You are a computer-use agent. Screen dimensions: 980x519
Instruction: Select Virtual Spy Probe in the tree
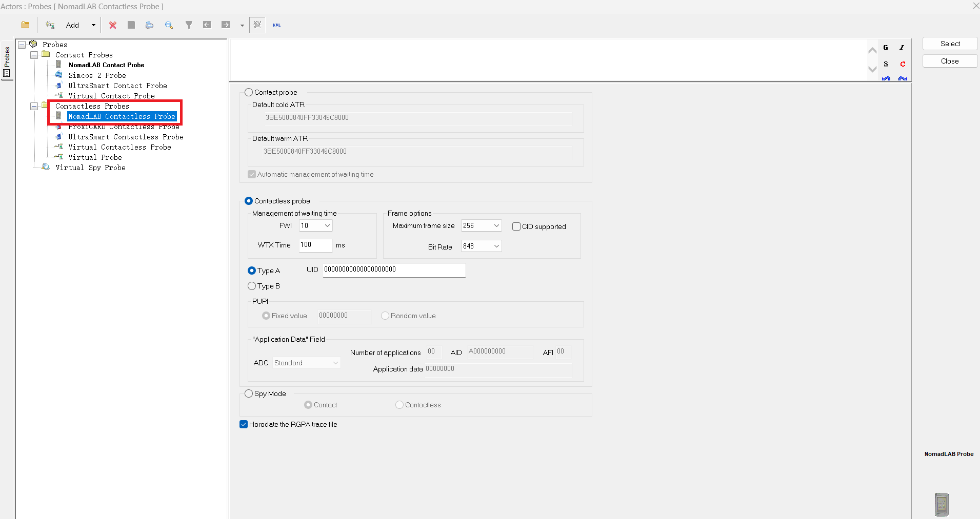coord(90,168)
